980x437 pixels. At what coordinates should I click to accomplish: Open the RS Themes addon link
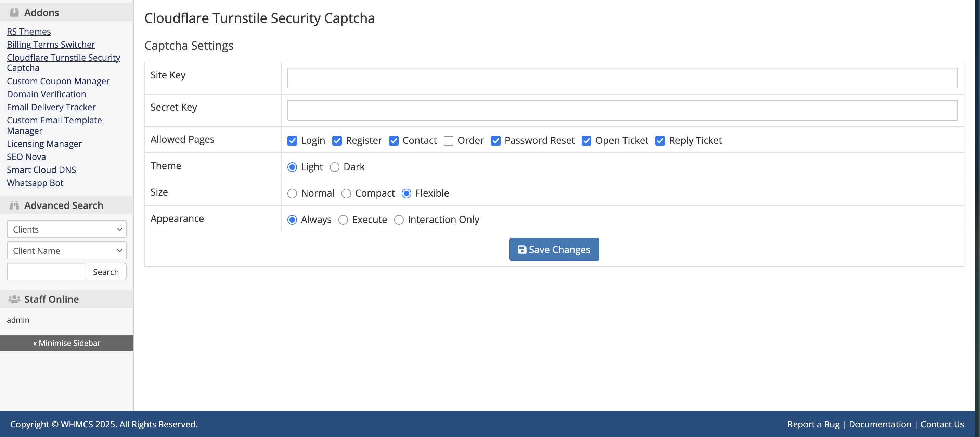coord(29,32)
